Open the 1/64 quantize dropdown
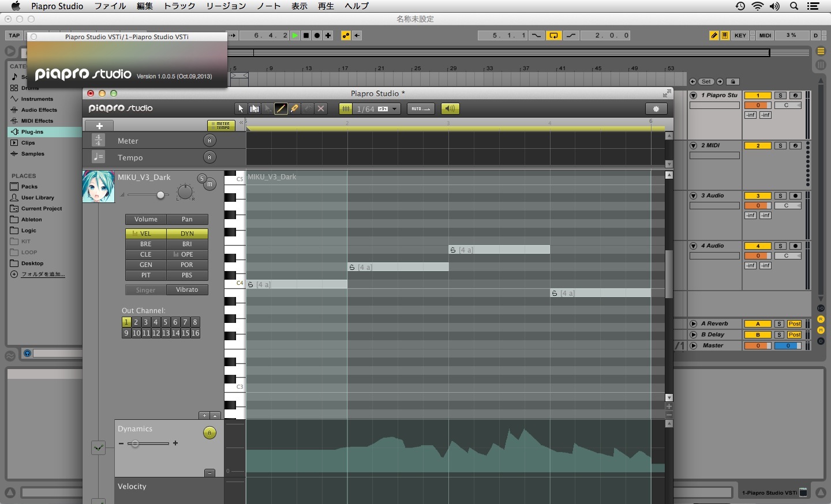 click(376, 108)
